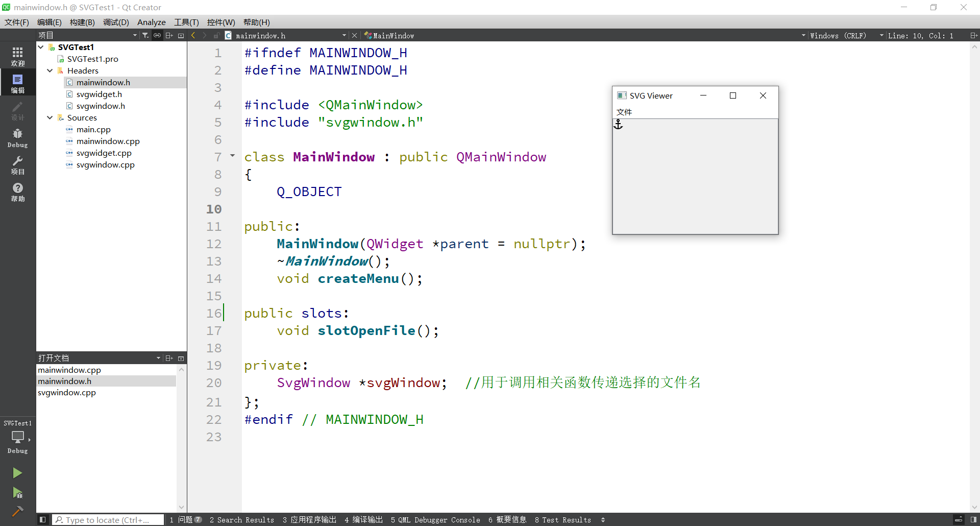Open the 帮助(H) menu
Screen dimensions: 980x526
pyautogui.click(x=257, y=22)
